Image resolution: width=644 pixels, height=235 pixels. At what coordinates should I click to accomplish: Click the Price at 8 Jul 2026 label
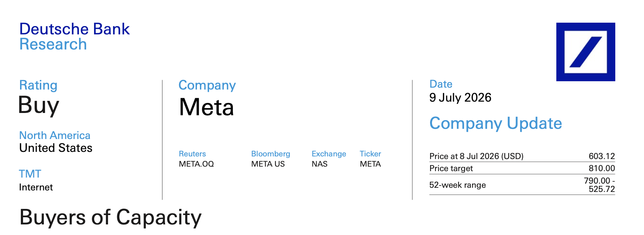coord(476,156)
